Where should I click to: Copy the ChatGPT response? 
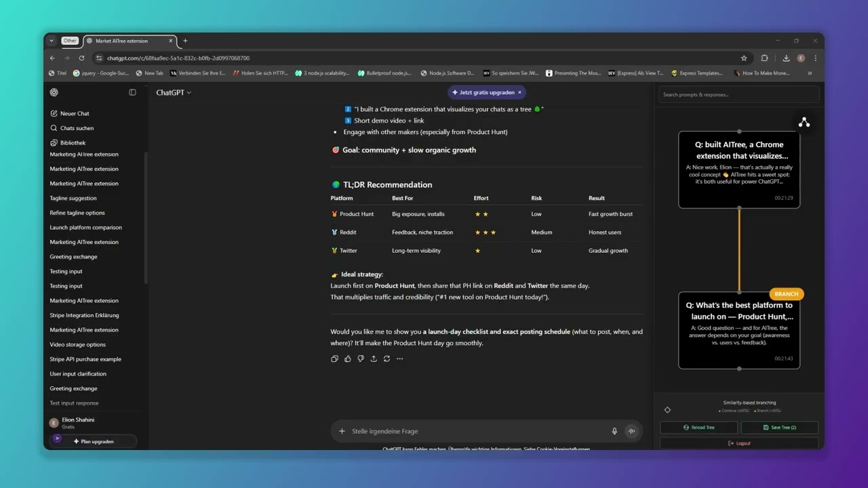point(334,359)
